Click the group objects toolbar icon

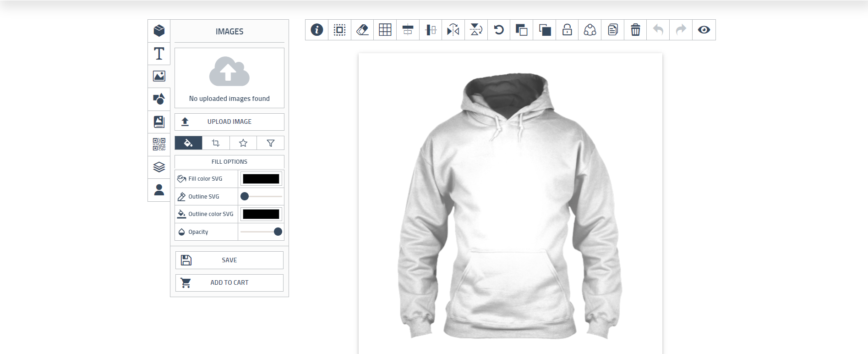tap(590, 30)
